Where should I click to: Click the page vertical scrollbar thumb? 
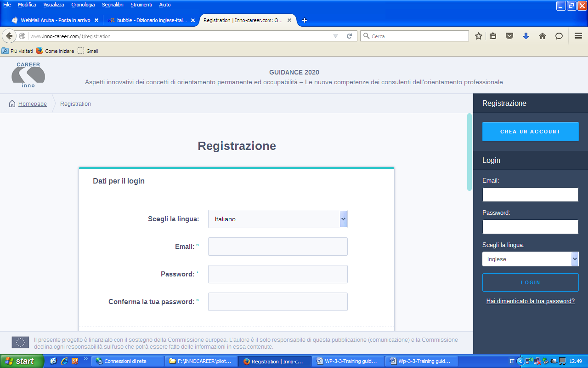point(469,152)
